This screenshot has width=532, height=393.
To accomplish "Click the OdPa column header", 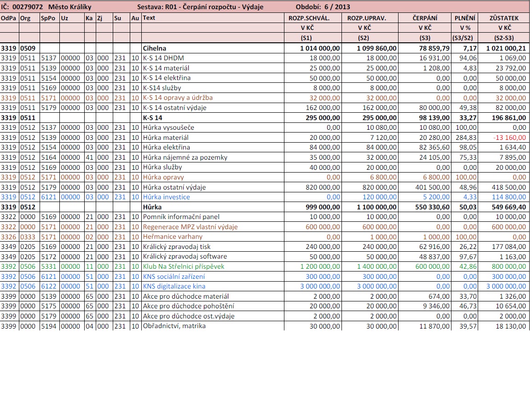I will pos(9,18).
